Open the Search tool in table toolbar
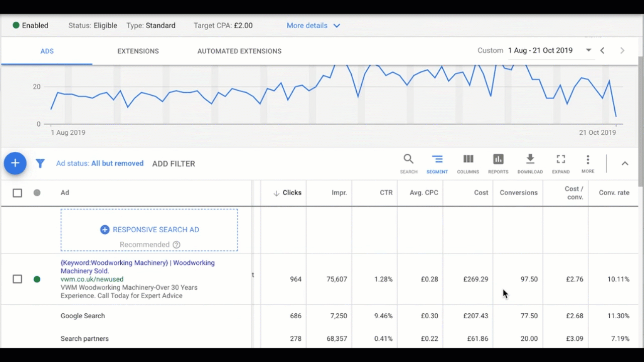 pos(409,164)
